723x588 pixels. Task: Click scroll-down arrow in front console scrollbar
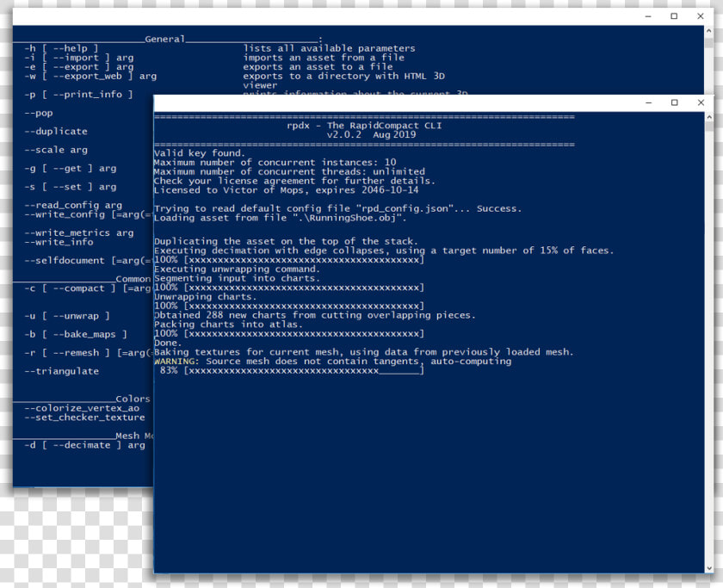click(709, 568)
